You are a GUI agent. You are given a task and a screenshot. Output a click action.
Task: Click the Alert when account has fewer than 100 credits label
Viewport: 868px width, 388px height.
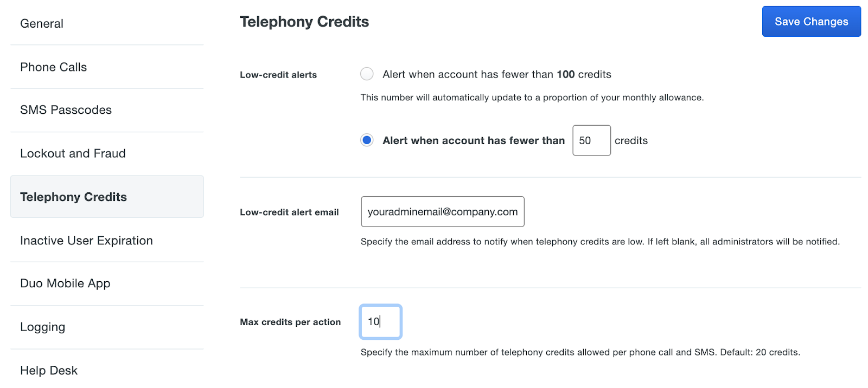click(x=497, y=74)
